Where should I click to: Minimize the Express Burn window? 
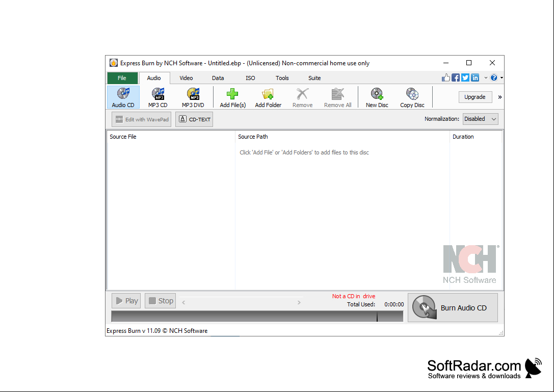point(446,63)
